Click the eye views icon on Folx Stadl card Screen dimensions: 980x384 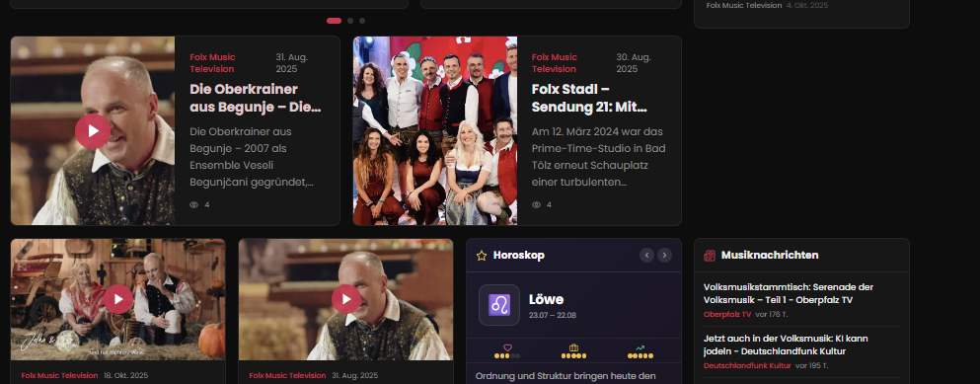pyautogui.click(x=536, y=204)
